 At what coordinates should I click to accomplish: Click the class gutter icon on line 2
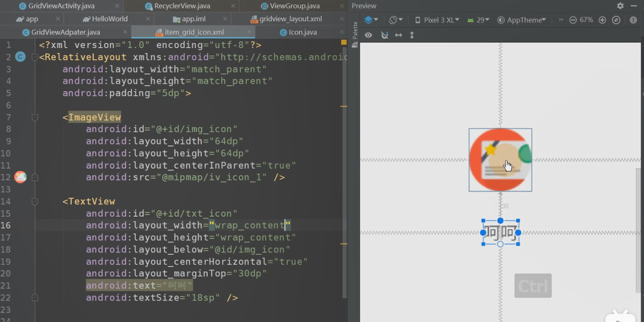point(20,57)
